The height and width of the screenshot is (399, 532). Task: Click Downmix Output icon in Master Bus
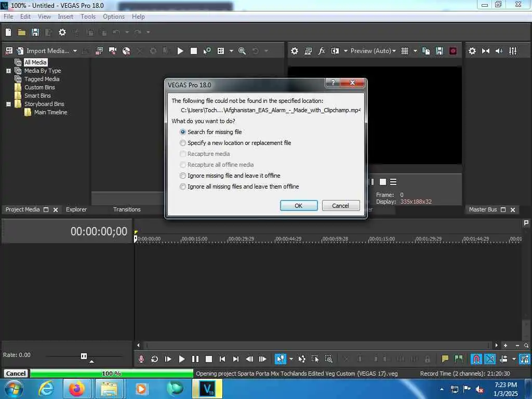(486, 51)
